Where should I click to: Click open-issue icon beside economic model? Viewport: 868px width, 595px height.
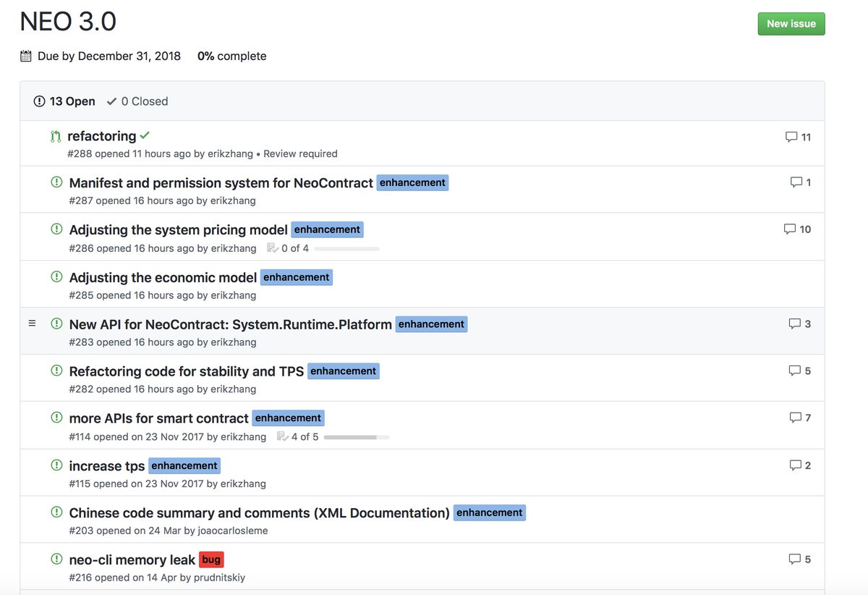[x=56, y=277]
